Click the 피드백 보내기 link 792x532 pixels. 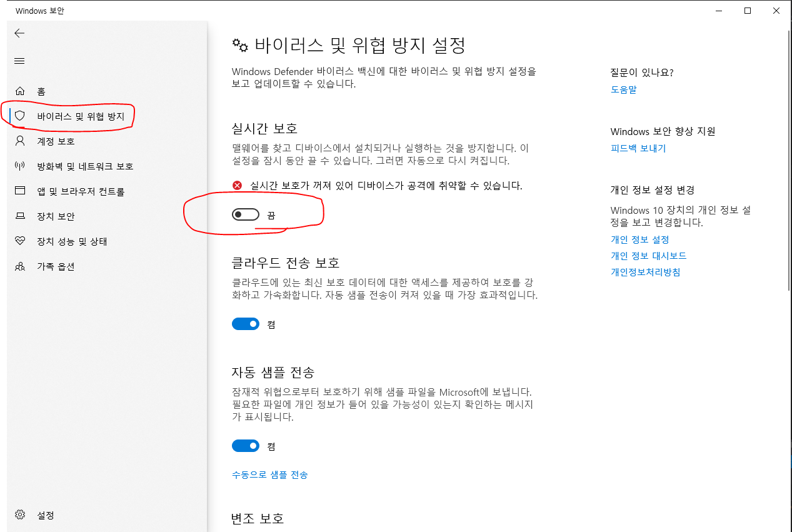coord(638,148)
